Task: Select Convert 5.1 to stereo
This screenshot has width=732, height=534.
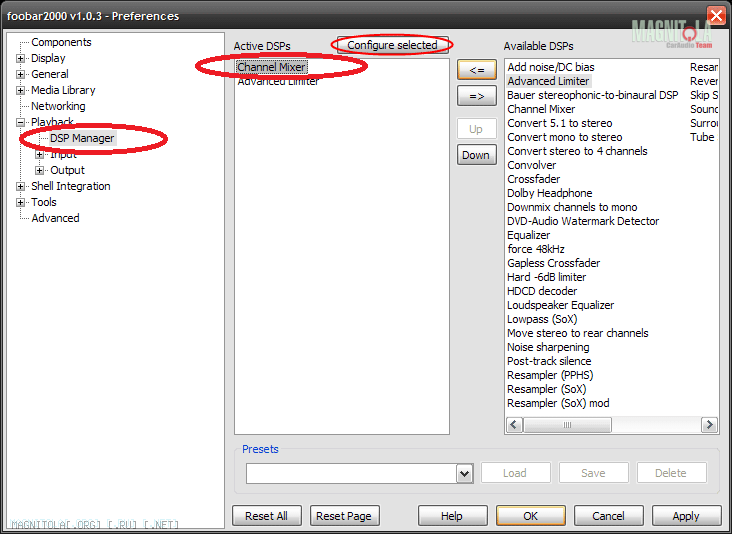Action: 560,123
